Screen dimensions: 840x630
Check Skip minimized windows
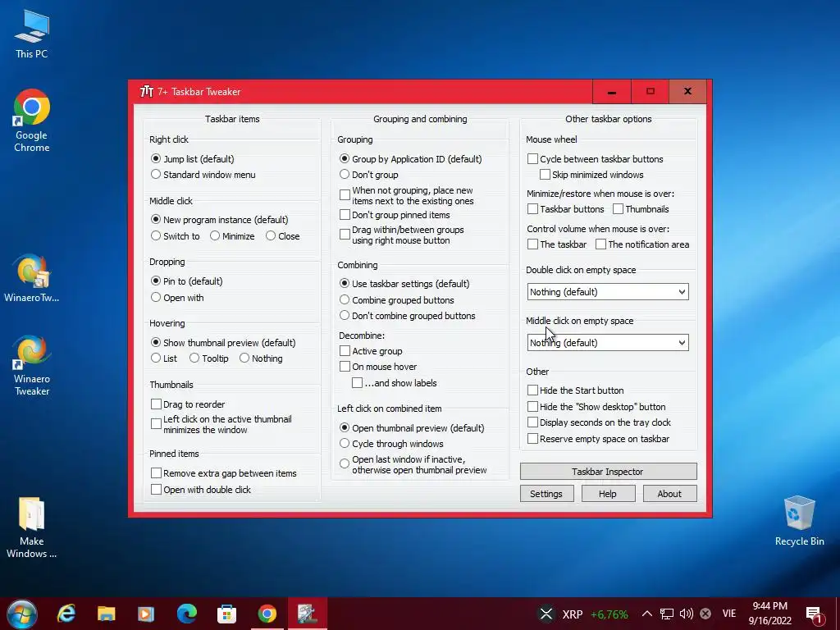591,175
